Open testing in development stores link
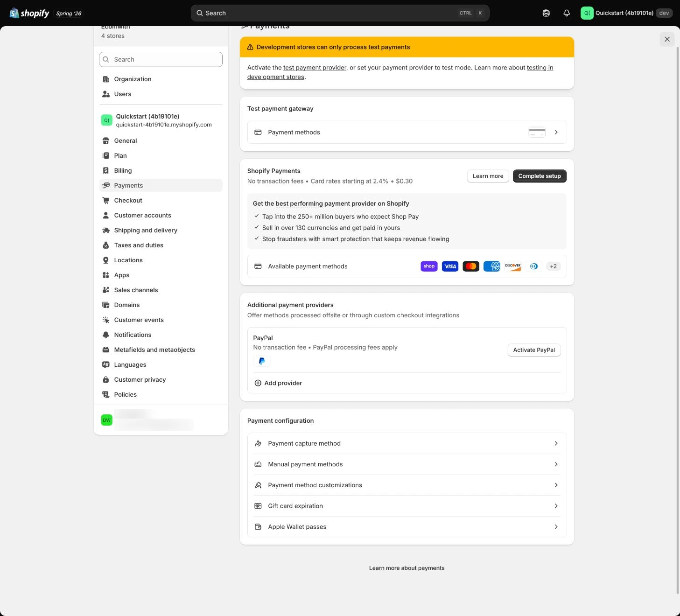The width and height of the screenshot is (680, 616). click(540, 68)
